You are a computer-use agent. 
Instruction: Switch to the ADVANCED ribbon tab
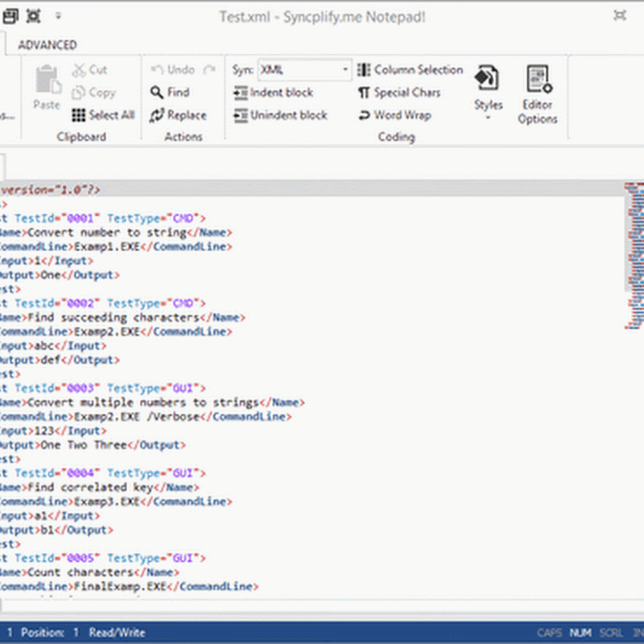(47, 45)
